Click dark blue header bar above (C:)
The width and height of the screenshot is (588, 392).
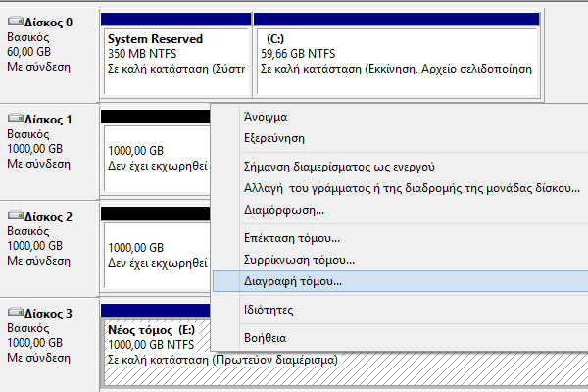click(x=397, y=20)
